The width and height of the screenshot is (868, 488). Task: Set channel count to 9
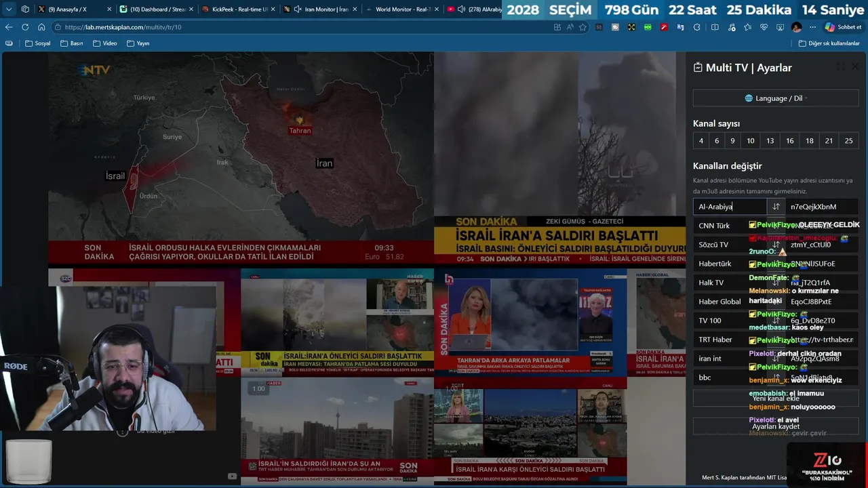(x=732, y=141)
